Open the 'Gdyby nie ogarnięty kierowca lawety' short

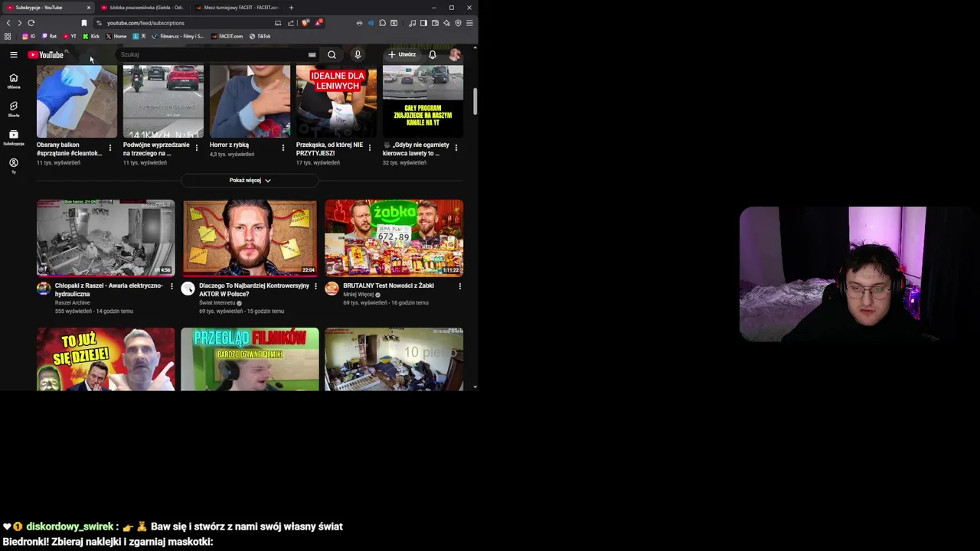(x=423, y=101)
